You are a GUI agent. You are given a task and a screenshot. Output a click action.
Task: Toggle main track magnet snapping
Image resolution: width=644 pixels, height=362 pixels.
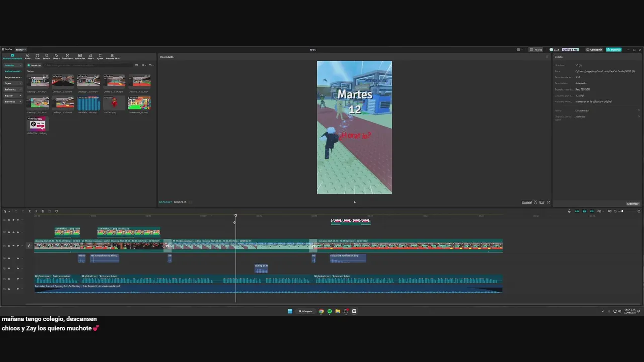(x=577, y=211)
